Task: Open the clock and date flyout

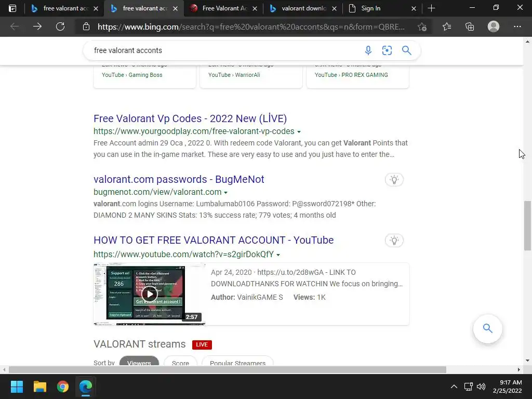Action: [x=507, y=387]
